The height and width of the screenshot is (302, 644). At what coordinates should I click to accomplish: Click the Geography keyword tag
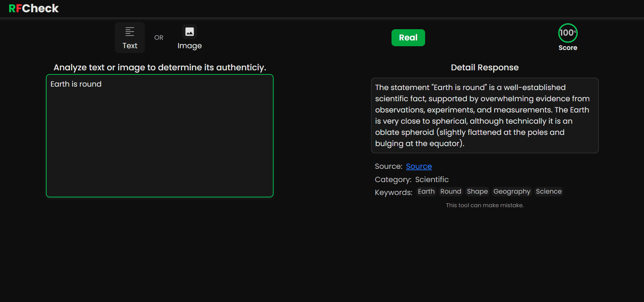click(x=511, y=192)
